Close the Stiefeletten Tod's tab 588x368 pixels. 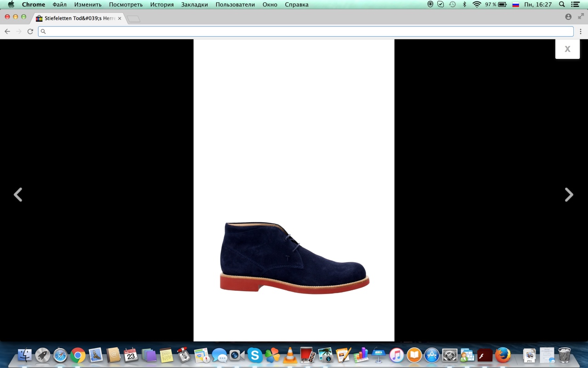120,18
